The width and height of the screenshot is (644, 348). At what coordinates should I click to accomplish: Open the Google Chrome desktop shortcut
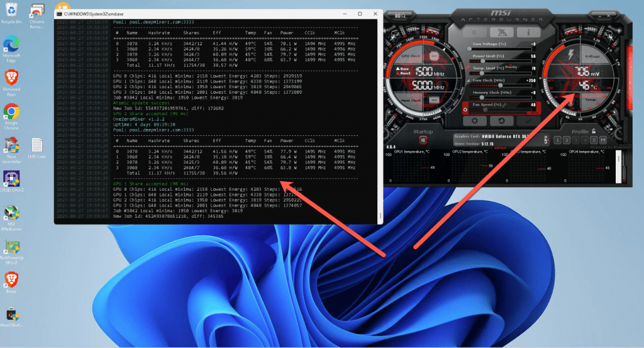10,115
